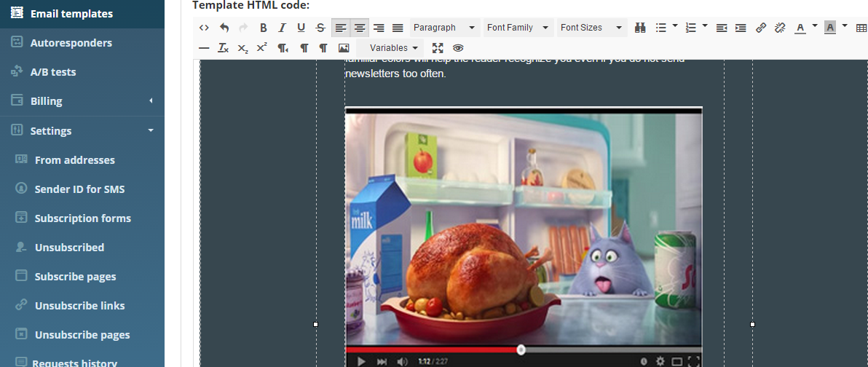Open the Font Sizes dropdown
The height and width of the screenshot is (367, 868).
(x=592, y=28)
